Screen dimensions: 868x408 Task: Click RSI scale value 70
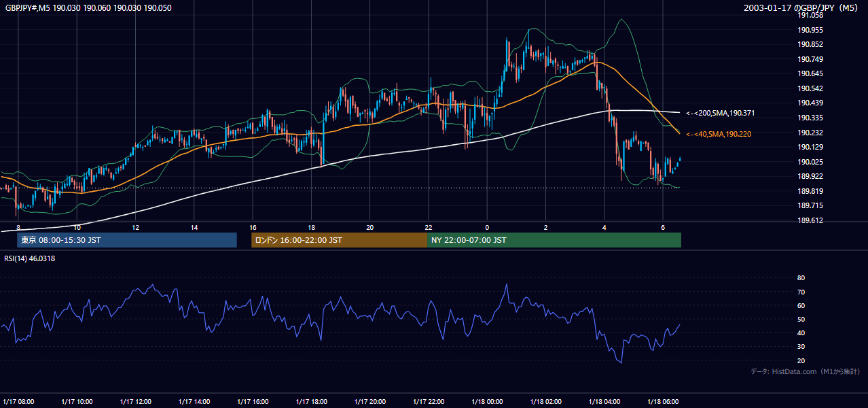coord(801,292)
